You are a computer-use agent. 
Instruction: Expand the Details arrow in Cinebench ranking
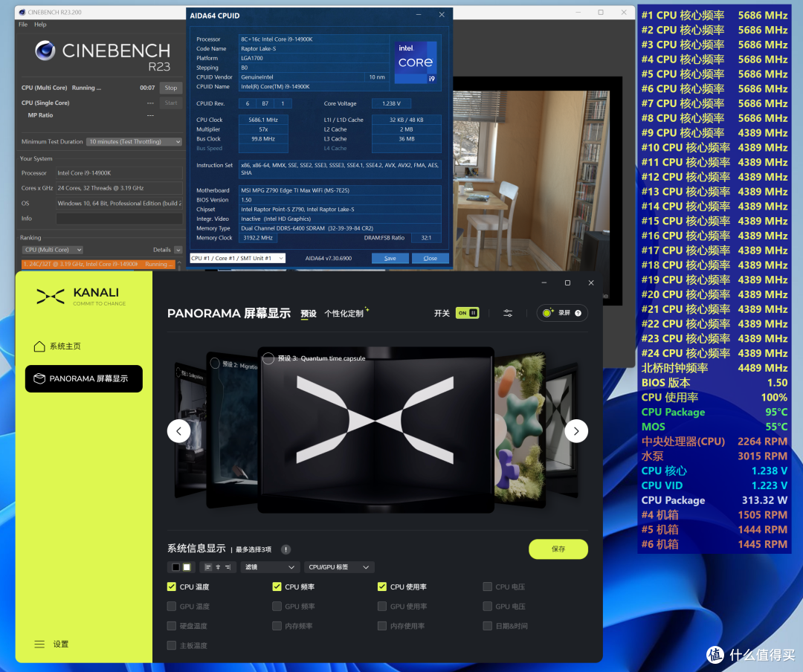pyautogui.click(x=178, y=250)
